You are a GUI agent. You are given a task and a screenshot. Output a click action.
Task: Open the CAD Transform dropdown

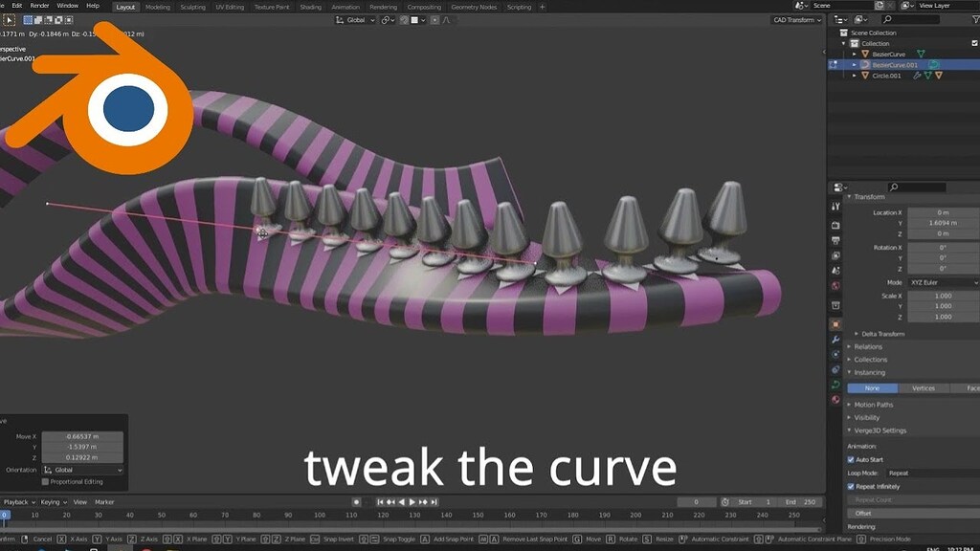(x=797, y=20)
